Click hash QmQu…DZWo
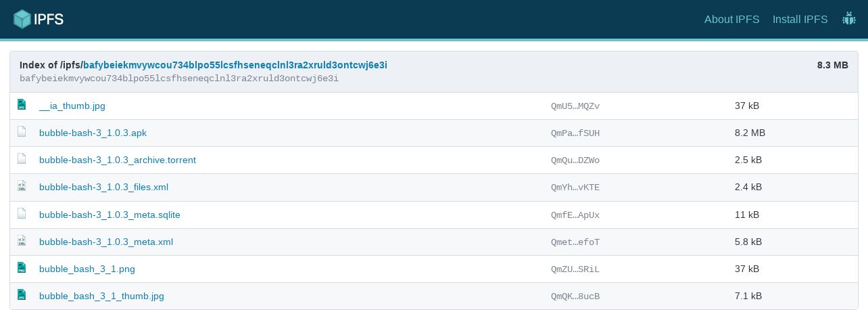 [x=575, y=160]
